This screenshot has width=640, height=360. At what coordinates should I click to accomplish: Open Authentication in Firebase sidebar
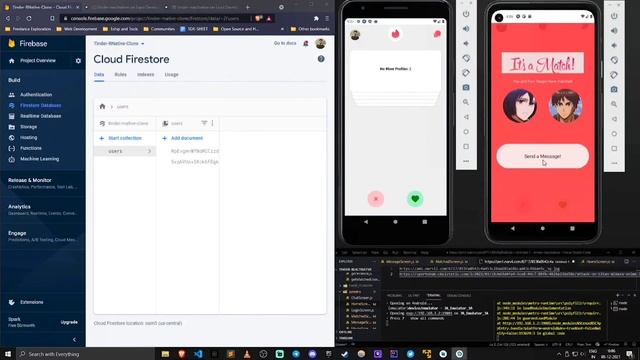click(36, 95)
